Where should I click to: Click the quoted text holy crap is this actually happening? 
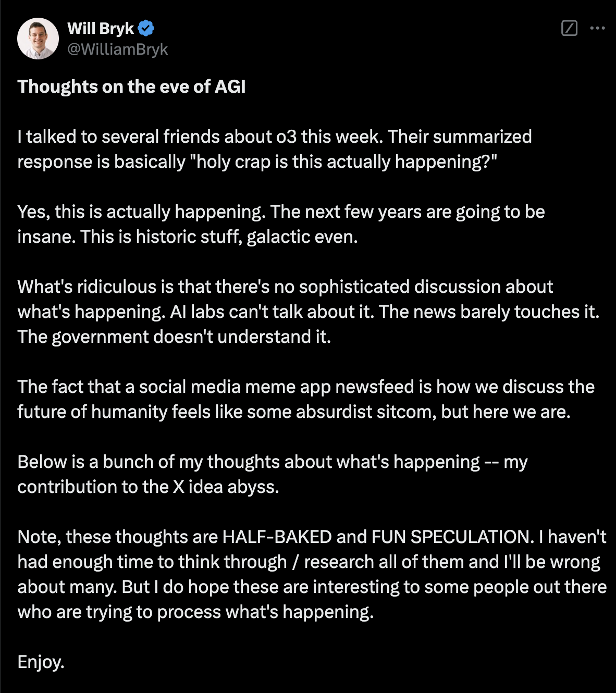point(342,162)
